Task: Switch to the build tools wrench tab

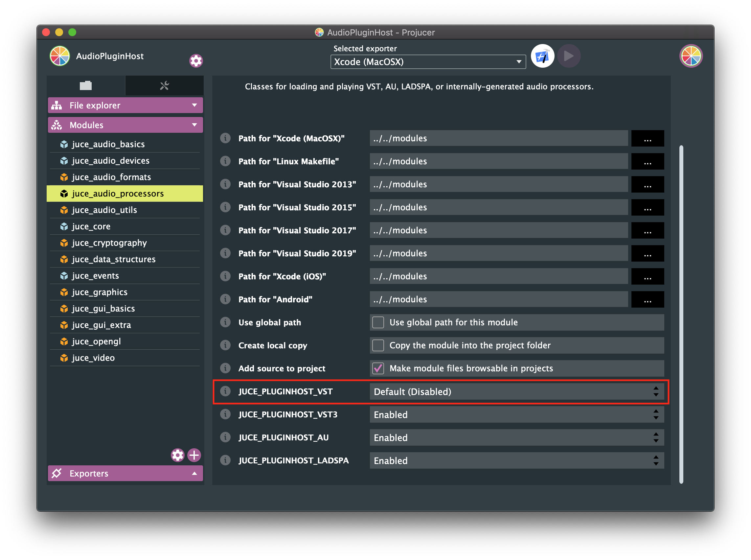Action: pos(164,85)
